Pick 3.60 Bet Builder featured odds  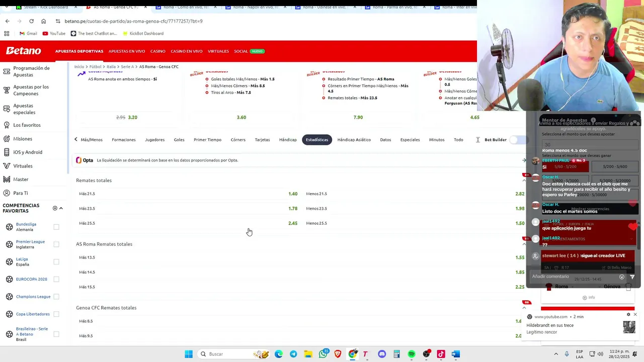tap(242, 117)
